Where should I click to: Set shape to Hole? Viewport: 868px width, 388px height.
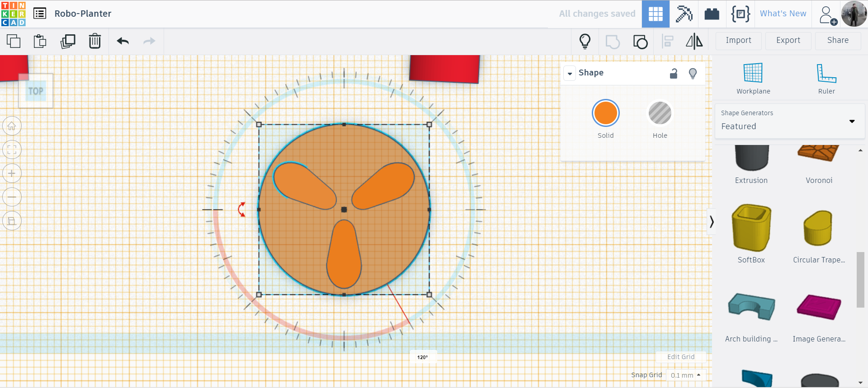660,113
